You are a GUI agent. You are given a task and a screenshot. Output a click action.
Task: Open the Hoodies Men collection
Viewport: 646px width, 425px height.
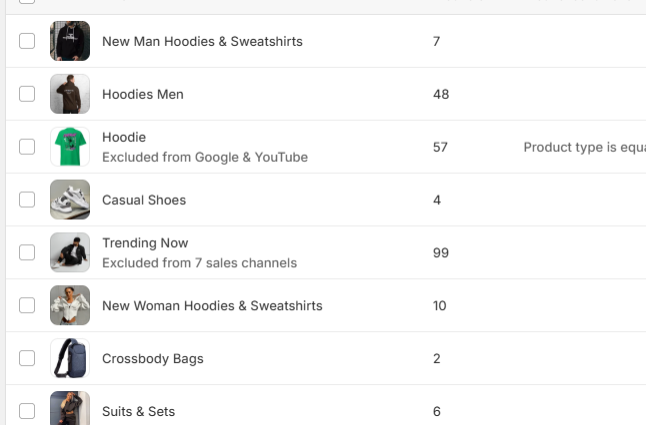143,94
